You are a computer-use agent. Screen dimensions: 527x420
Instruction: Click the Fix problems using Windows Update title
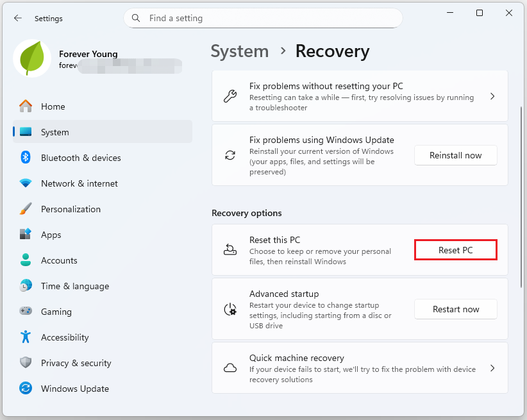pyautogui.click(x=322, y=140)
